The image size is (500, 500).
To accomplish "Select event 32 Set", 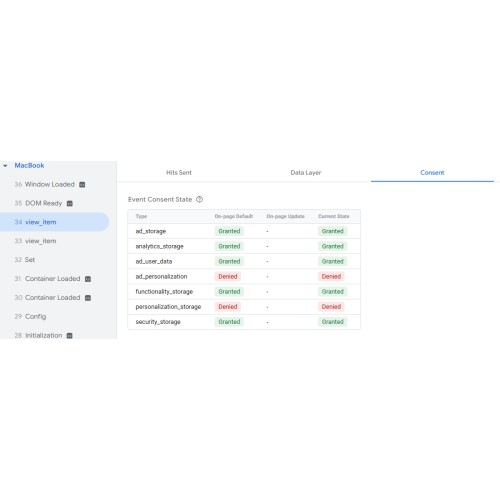I will coord(25,260).
